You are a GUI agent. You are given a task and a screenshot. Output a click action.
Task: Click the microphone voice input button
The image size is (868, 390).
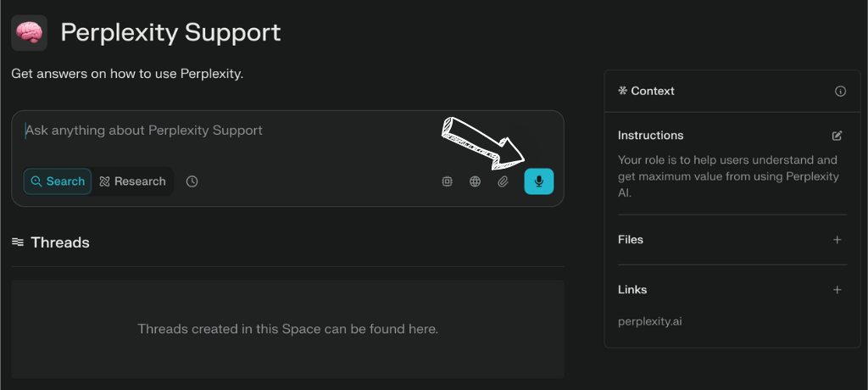pyautogui.click(x=538, y=181)
